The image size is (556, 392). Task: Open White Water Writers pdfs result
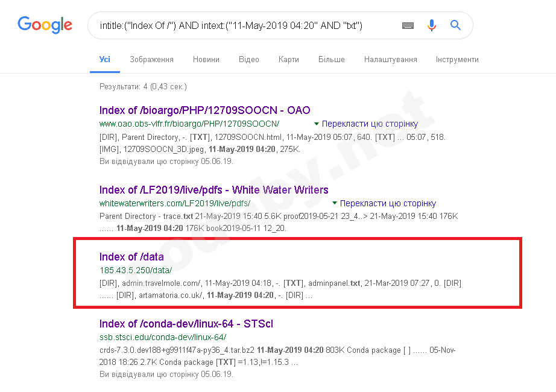click(214, 190)
